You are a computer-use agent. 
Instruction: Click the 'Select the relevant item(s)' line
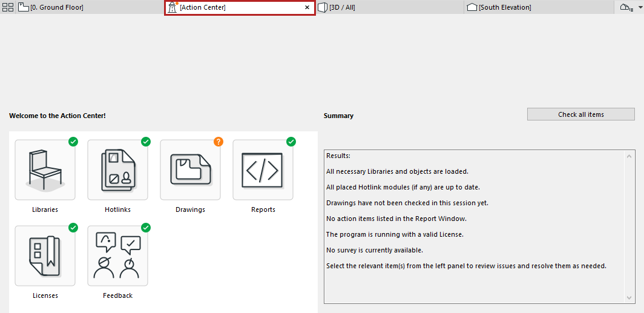point(466,266)
